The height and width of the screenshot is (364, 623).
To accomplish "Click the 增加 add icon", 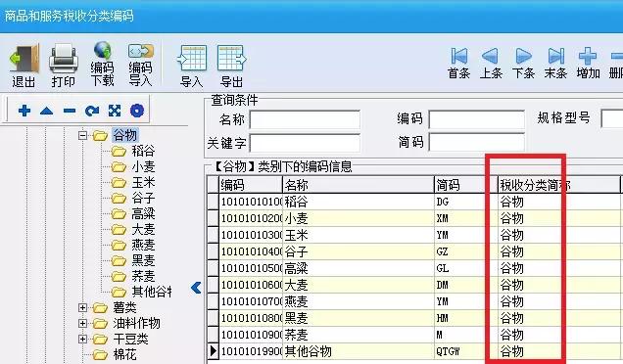I will tap(588, 56).
